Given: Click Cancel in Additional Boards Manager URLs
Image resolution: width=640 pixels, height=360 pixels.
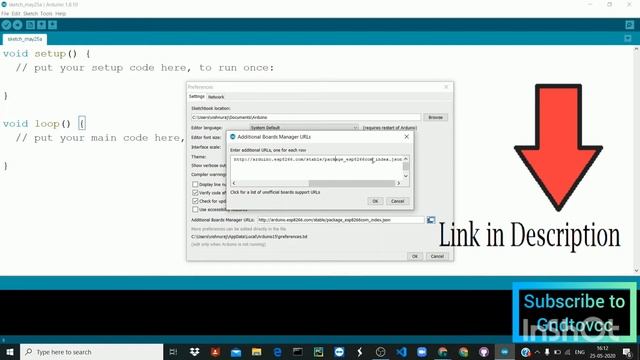Looking at the screenshot, I should (x=397, y=201).
